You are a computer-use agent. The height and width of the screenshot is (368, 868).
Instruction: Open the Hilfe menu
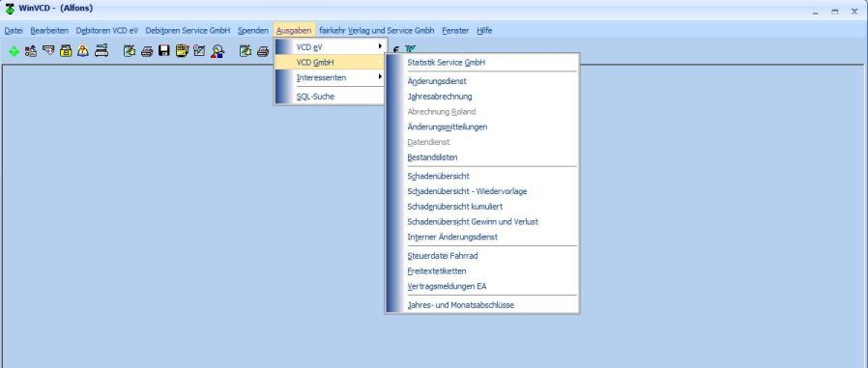484,31
